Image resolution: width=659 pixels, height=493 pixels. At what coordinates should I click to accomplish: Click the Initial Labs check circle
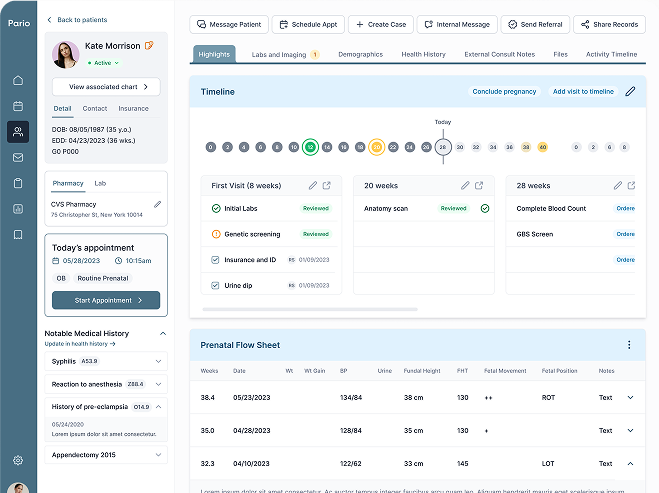click(216, 208)
